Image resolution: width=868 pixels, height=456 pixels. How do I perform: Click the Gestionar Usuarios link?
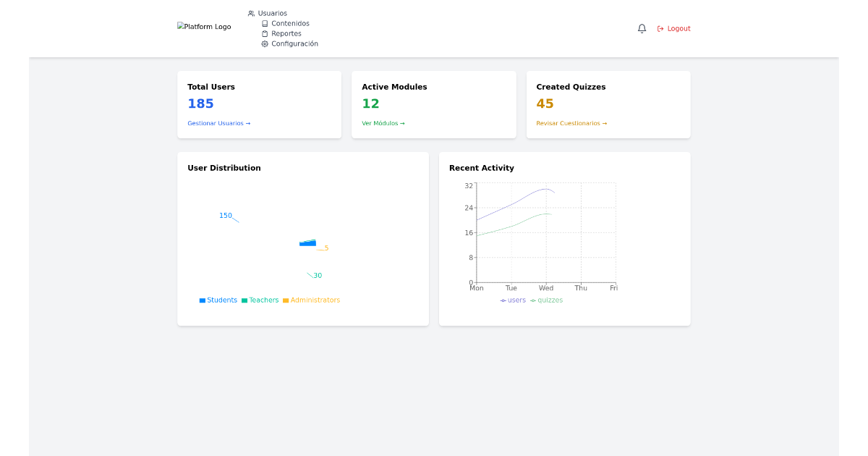point(218,123)
